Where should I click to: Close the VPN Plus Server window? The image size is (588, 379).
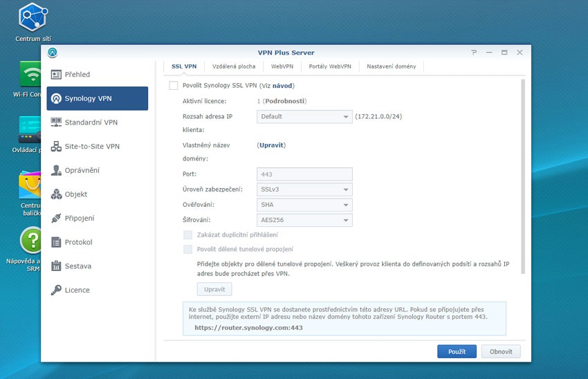coord(520,53)
